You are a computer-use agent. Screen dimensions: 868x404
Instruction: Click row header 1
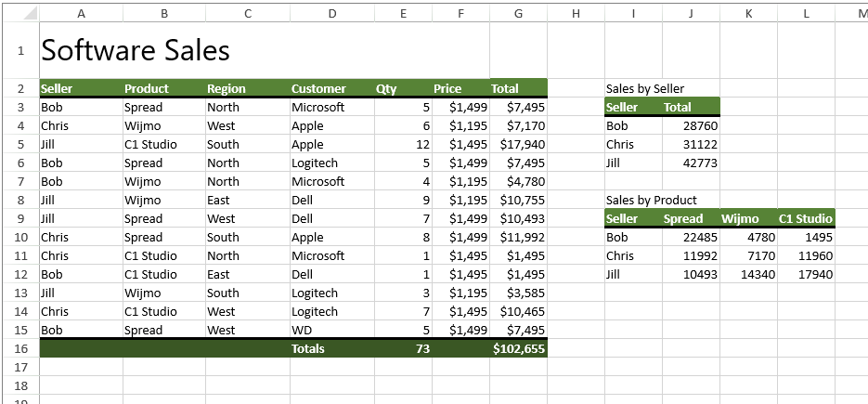click(x=20, y=51)
